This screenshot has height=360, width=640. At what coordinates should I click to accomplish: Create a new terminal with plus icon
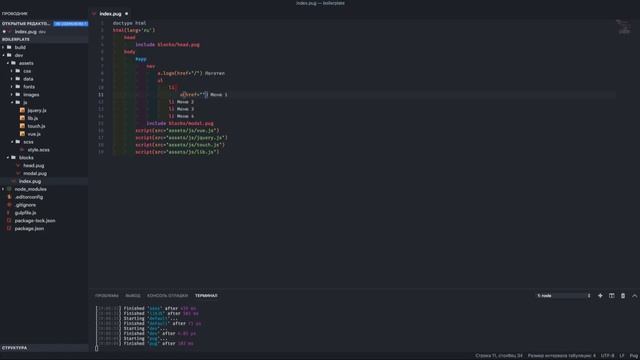click(x=600, y=296)
